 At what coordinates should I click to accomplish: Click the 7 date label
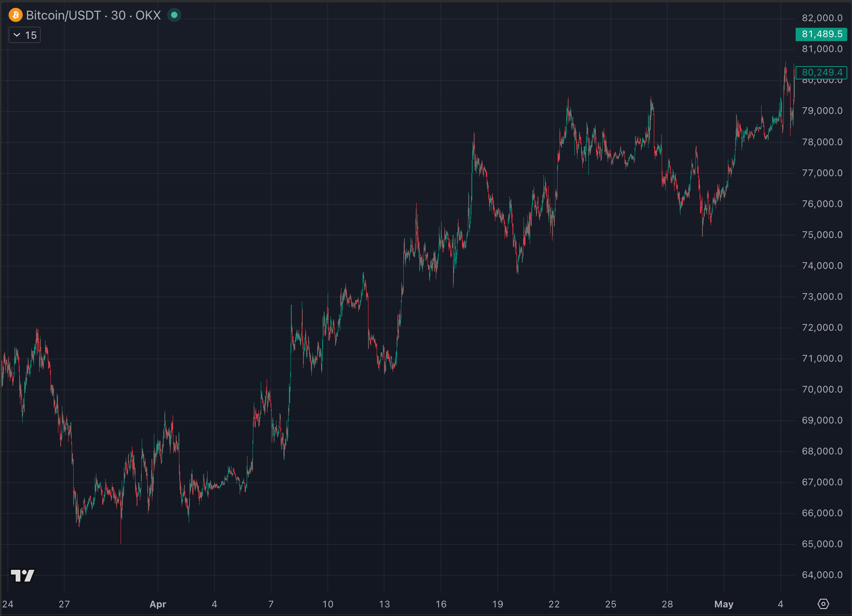pyautogui.click(x=271, y=604)
